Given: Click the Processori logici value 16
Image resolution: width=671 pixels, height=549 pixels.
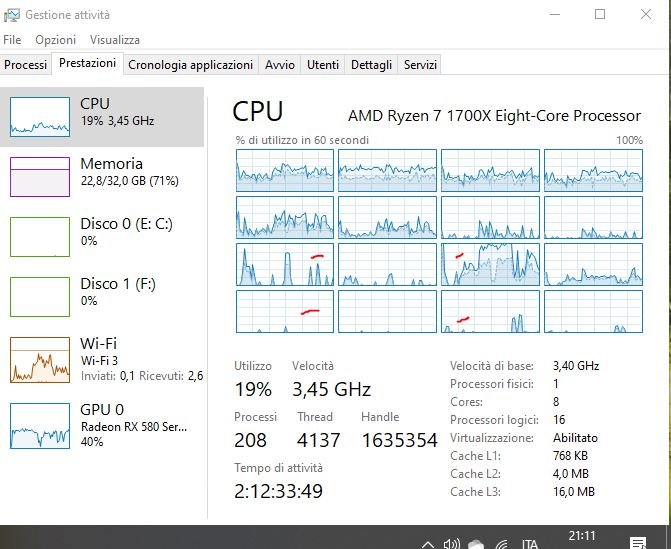Looking at the screenshot, I should [559, 420].
